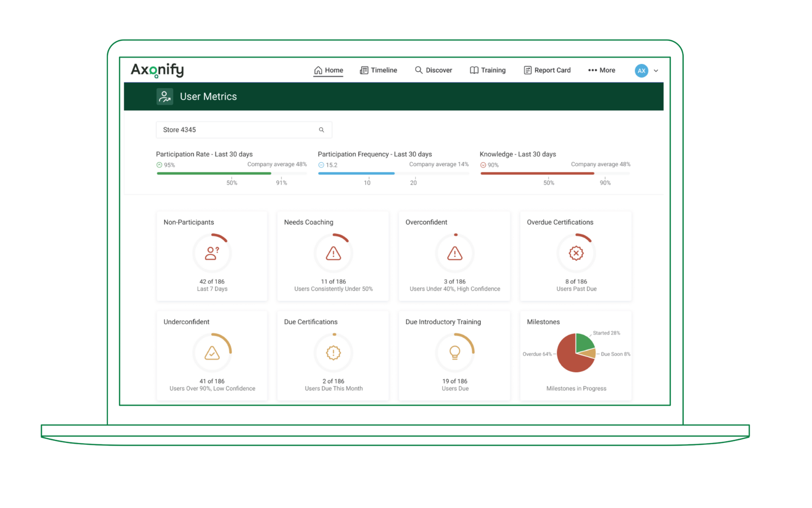Open the Non-Participants person icon

tap(212, 253)
